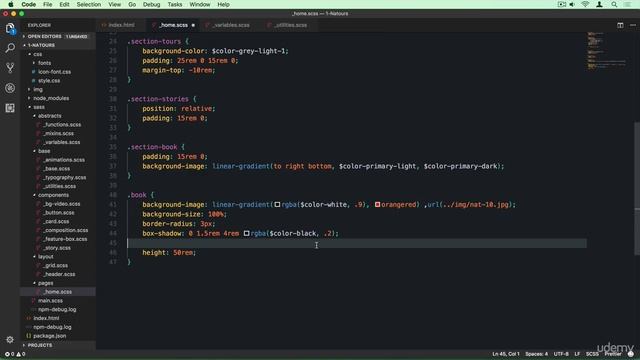
Task: Click the orangered color swatch
Action: tap(378, 204)
